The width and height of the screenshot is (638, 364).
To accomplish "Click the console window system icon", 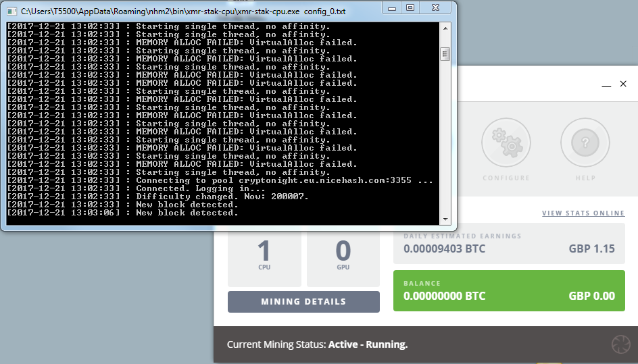I will (11, 11).
